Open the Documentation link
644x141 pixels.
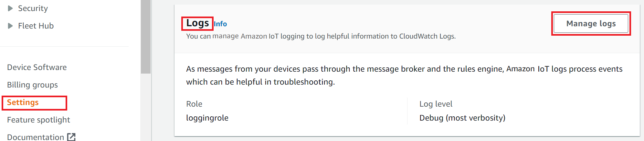click(x=36, y=137)
